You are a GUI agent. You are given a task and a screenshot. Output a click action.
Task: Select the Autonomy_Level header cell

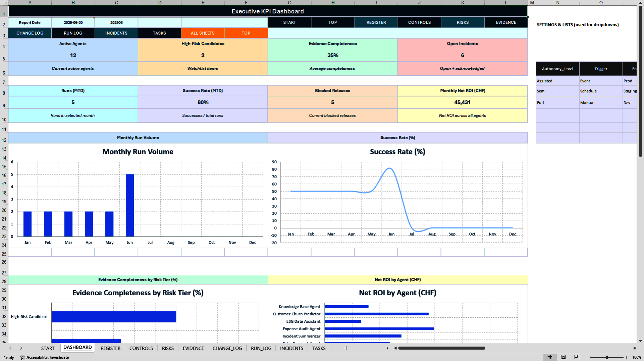pos(557,69)
